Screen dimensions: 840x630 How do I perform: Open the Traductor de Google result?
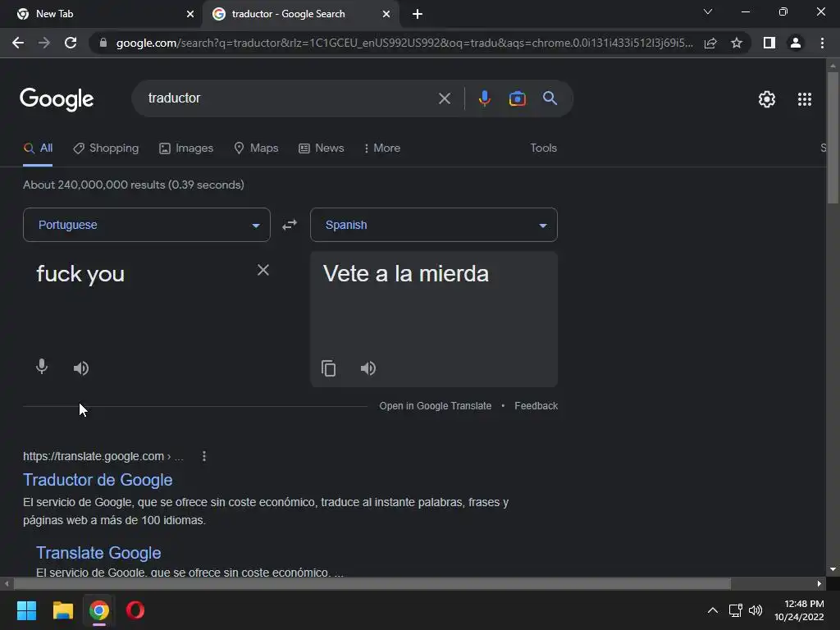98,480
